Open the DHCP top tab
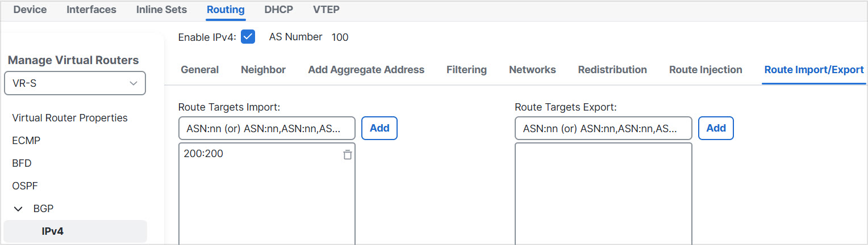This screenshot has width=868, height=245. 278,10
